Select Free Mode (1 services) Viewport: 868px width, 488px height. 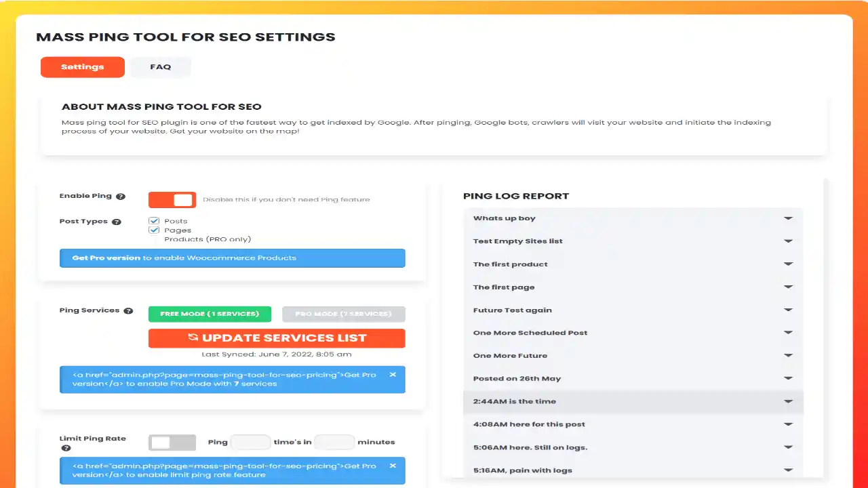point(210,314)
